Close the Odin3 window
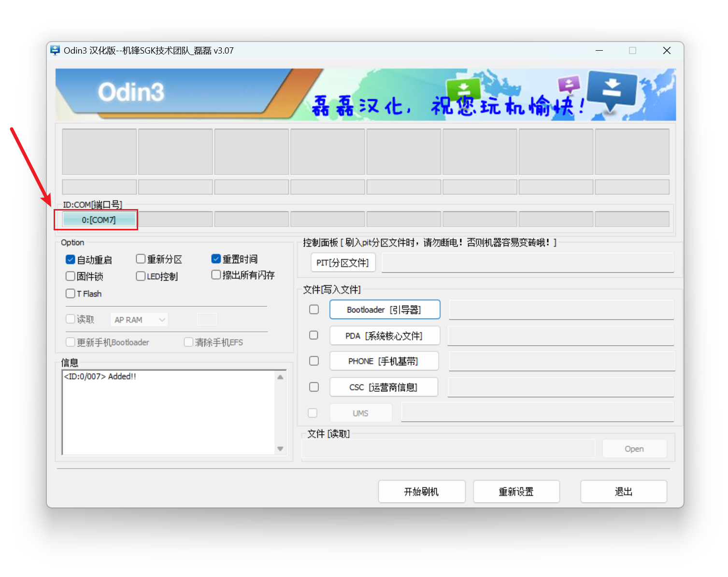Image resolution: width=728 pixels, height=577 pixels. coord(667,50)
